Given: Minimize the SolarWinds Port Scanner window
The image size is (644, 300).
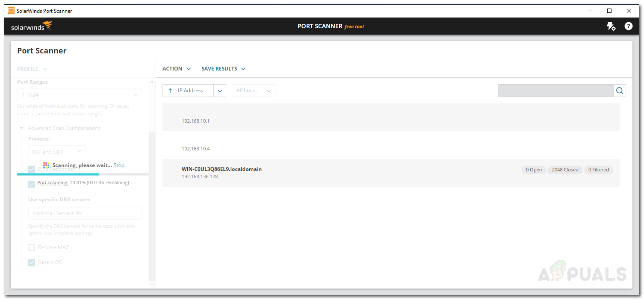Looking at the screenshot, I should click(590, 11).
